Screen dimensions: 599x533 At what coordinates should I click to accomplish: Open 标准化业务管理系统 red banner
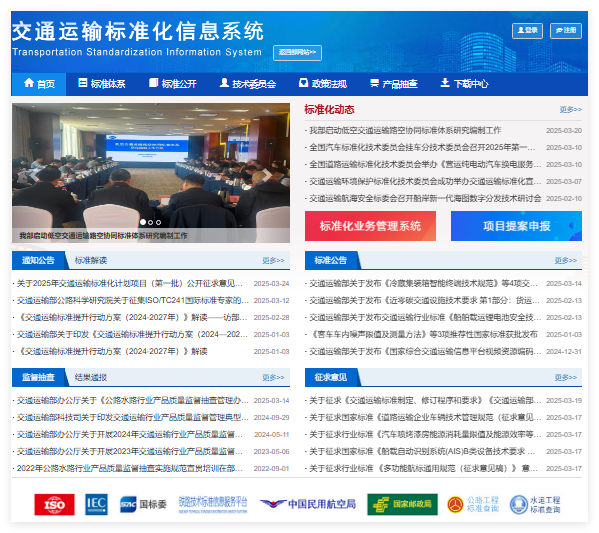[x=370, y=226]
